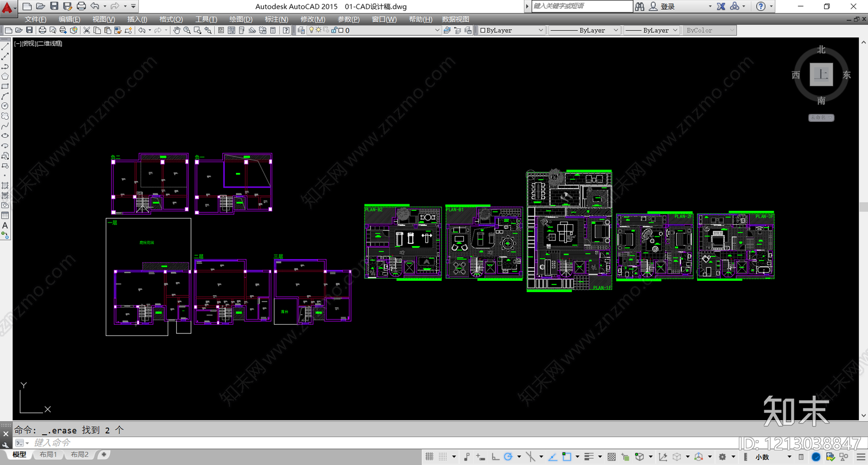Click the Plot print icon in toolbar
The image size is (868, 465).
(x=42, y=30)
